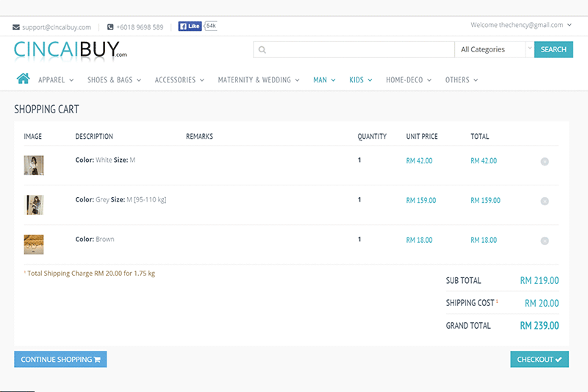Expand the Accessories menu
This screenshot has height=392, width=588.
pos(179,80)
